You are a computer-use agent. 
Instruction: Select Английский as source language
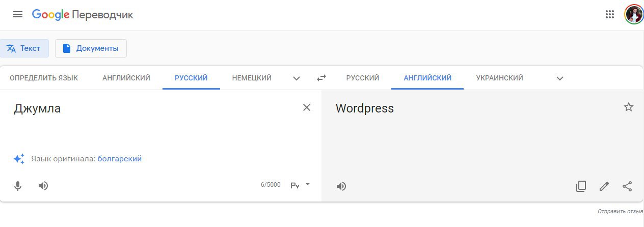coord(126,78)
